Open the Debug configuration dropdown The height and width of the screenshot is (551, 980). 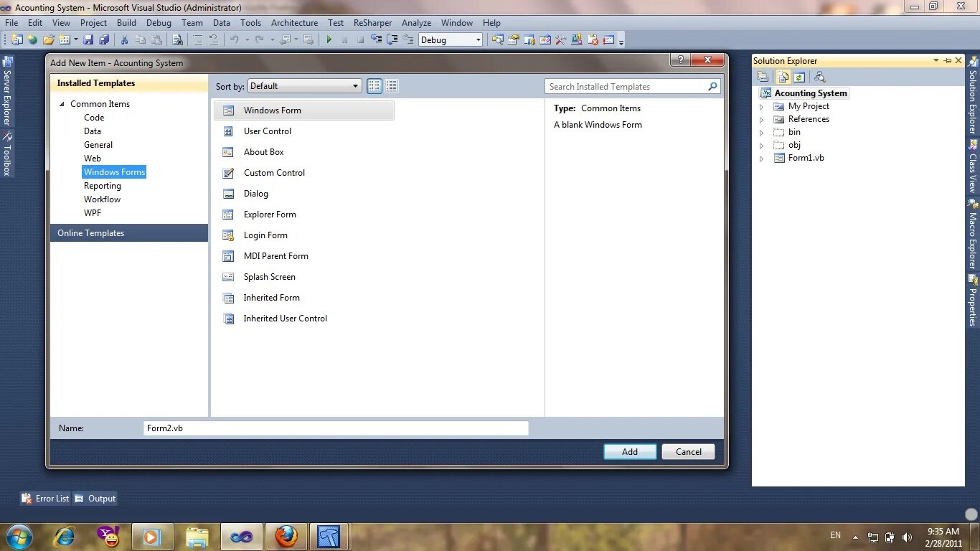tap(451, 40)
